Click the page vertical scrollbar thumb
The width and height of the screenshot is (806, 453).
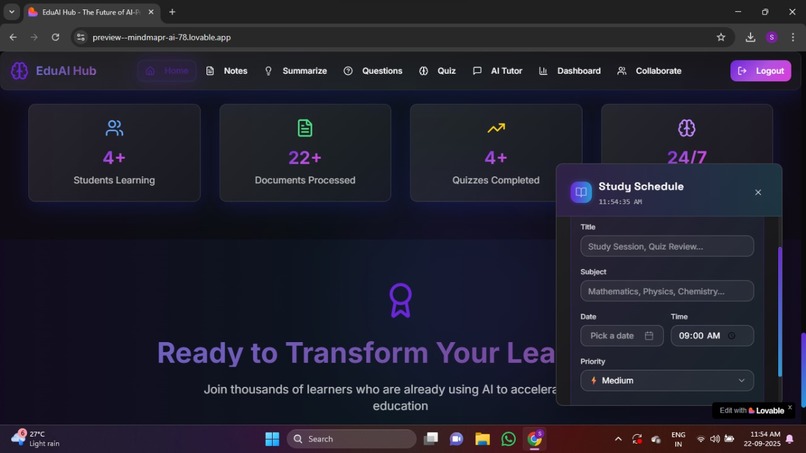(803, 370)
